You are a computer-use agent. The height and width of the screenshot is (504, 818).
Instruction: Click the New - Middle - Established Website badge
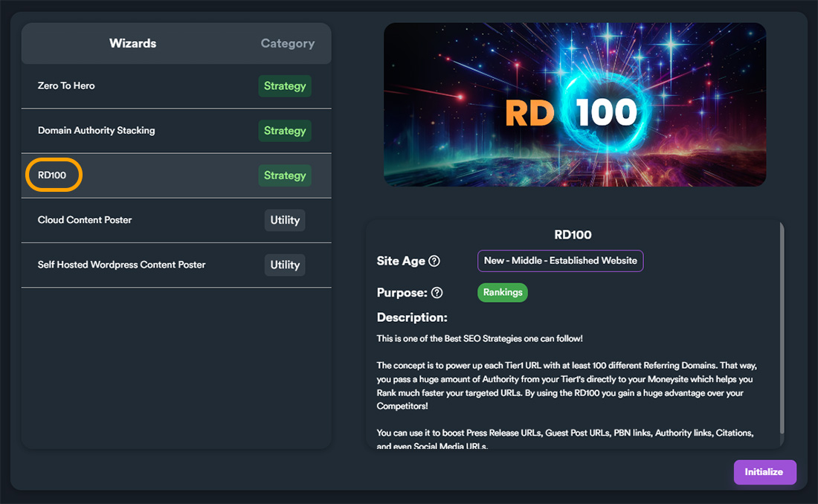point(560,261)
